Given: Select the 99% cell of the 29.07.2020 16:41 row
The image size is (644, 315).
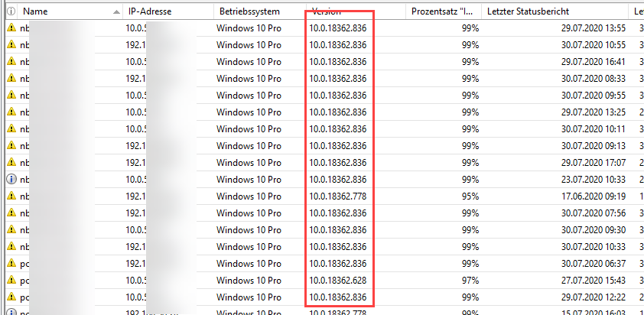Looking at the screenshot, I should point(470,62).
